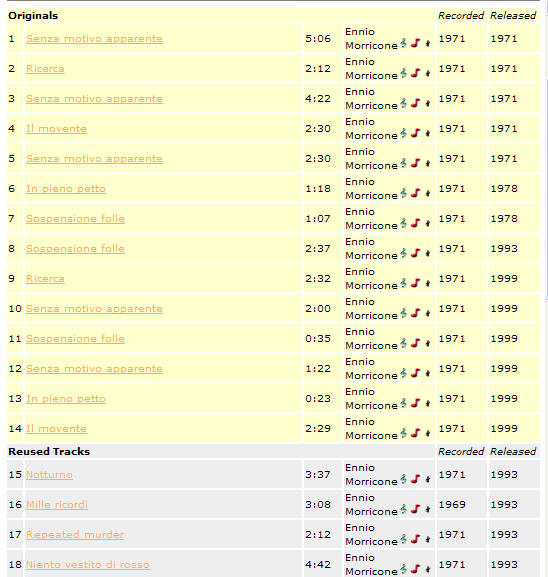This screenshot has width=548, height=577.
Task: Click the green treble clef on track 8
Action: pyautogui.click(x=404, y=253)
